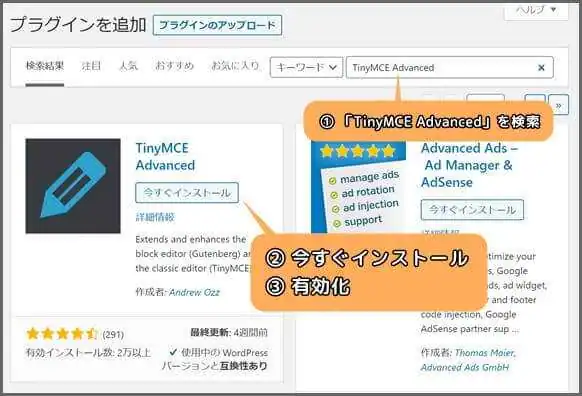Click the star rating of TinyMCE Advanced
Image resolution: width=582 pixels, height=396 pixels.
click(x=61, y=334)
